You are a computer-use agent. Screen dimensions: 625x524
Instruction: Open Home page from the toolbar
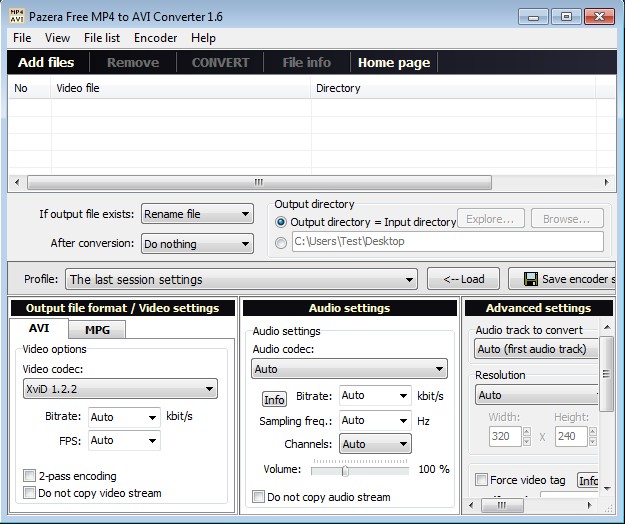393,62
